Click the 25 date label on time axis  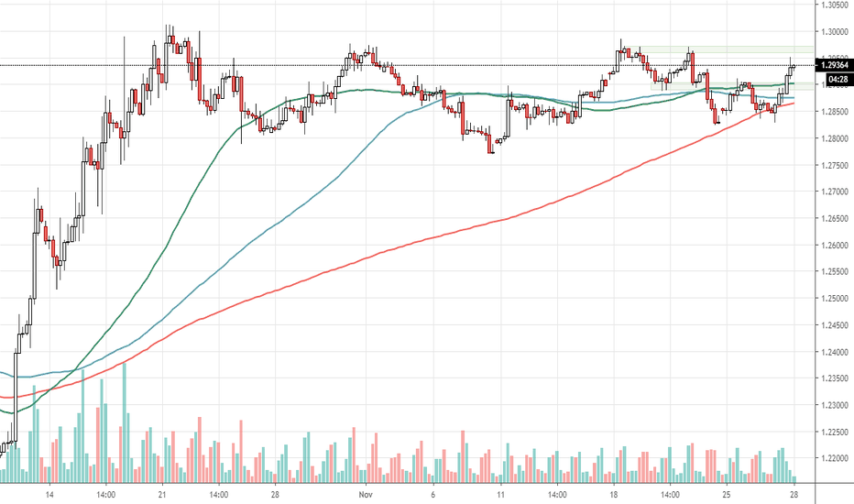[727, 493]
